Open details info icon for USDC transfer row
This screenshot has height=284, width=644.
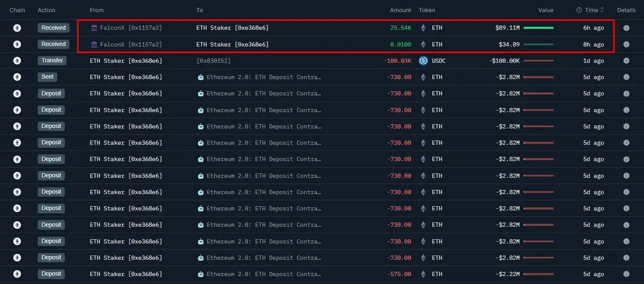coord(626,61)
